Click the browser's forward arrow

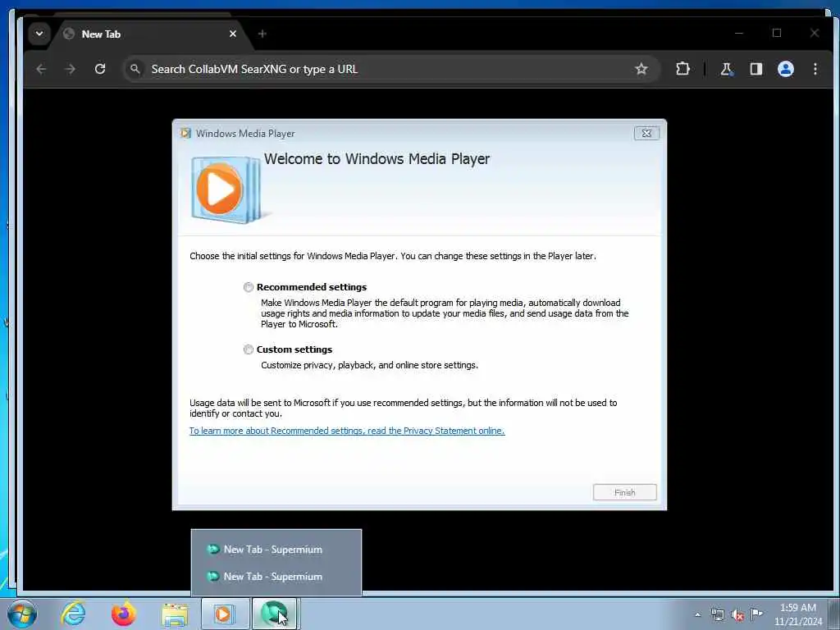[x=71, y=69]
